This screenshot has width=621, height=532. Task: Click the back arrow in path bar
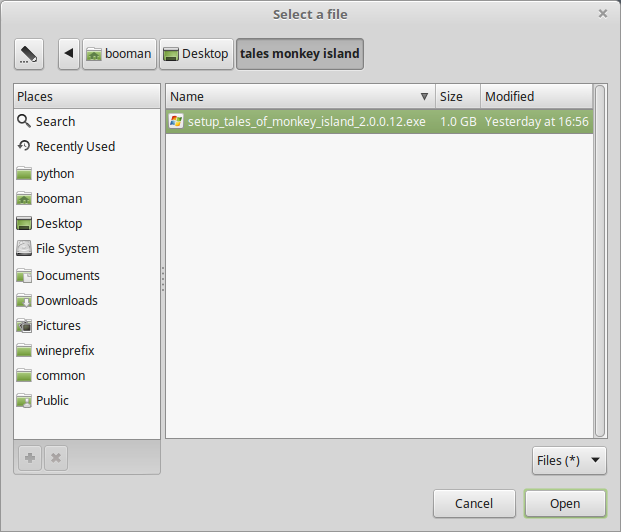[69, 54]
